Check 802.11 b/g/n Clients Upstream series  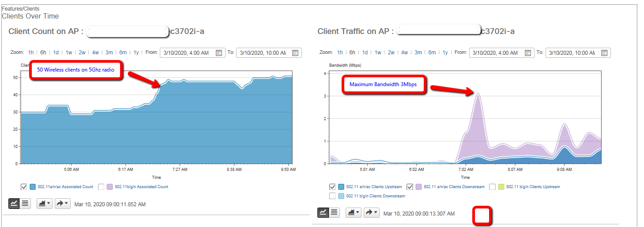[492, 187]
